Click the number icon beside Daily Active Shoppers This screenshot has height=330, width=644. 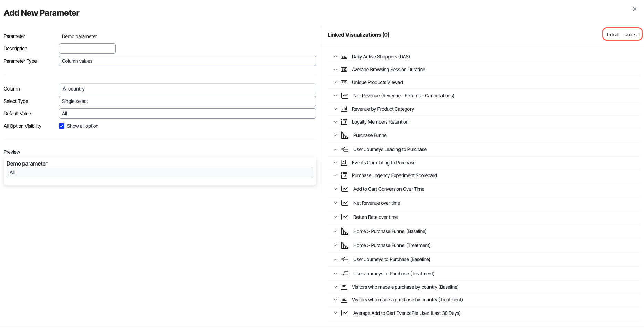(344, 57)
